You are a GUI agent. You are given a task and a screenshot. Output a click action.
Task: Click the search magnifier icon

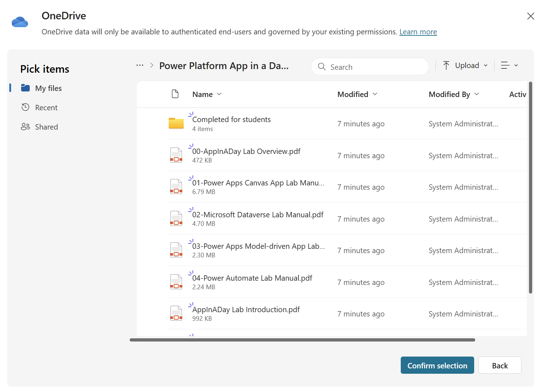pos(322,67)
